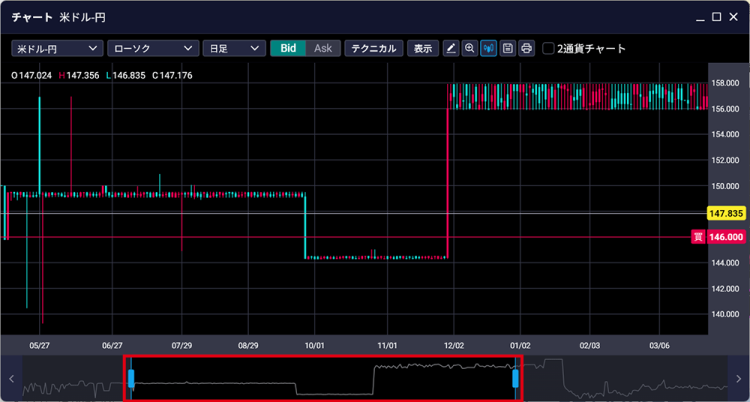The width and height of the screenshot is (750, 402).
Task: Open the 表示 display menu
Action: pyautogui.click(x=423, y=48)
